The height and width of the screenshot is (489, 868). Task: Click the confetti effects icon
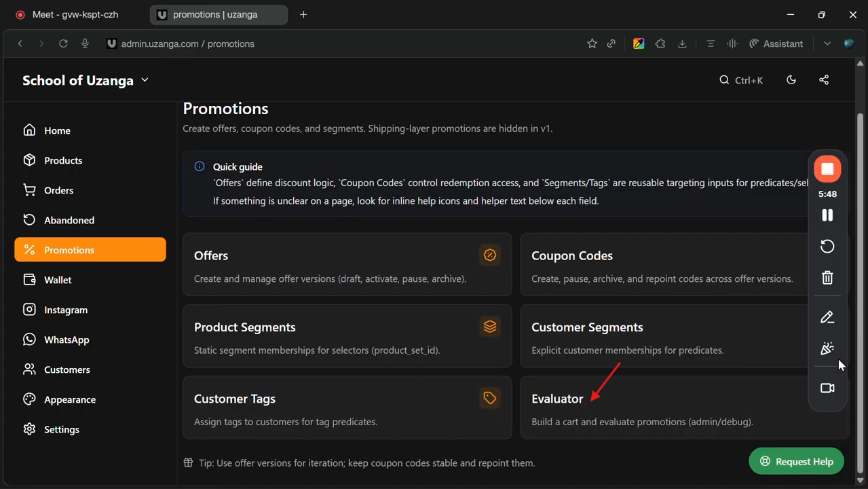(x=827, y=349)
